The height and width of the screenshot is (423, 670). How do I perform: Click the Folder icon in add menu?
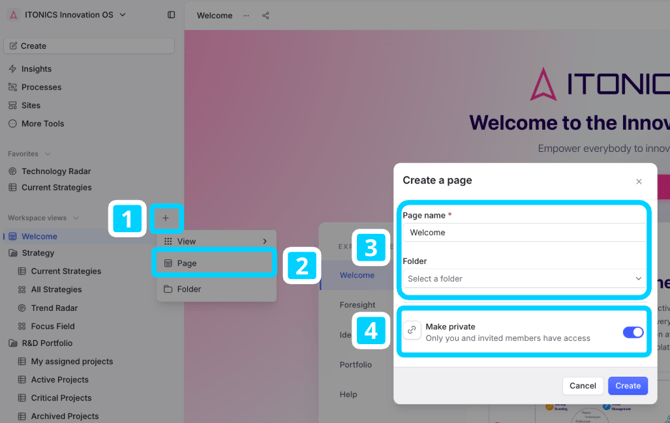click(168, 289)
